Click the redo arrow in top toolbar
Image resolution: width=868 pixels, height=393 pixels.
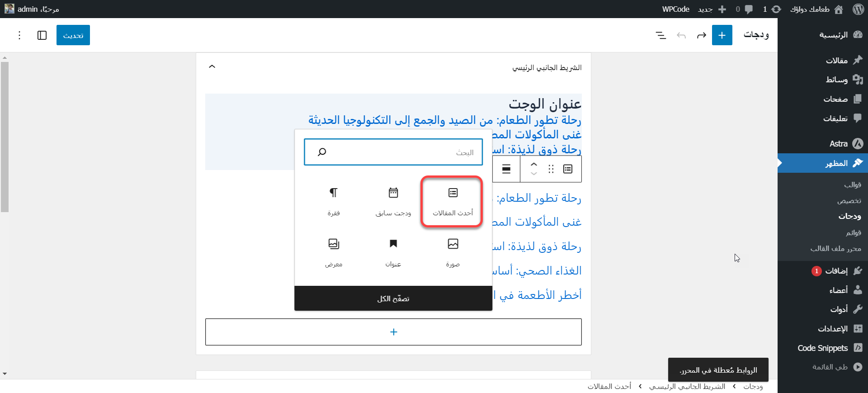701,35
